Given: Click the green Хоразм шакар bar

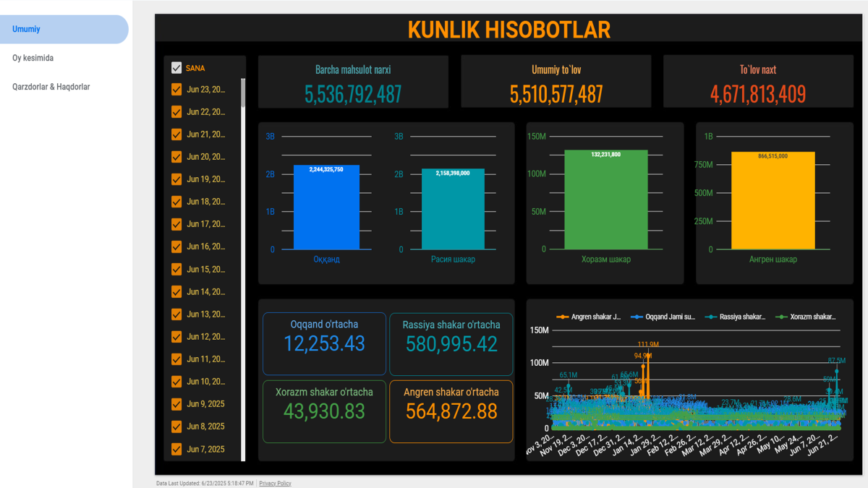Looking at the screenshot, I should (605, 201).
